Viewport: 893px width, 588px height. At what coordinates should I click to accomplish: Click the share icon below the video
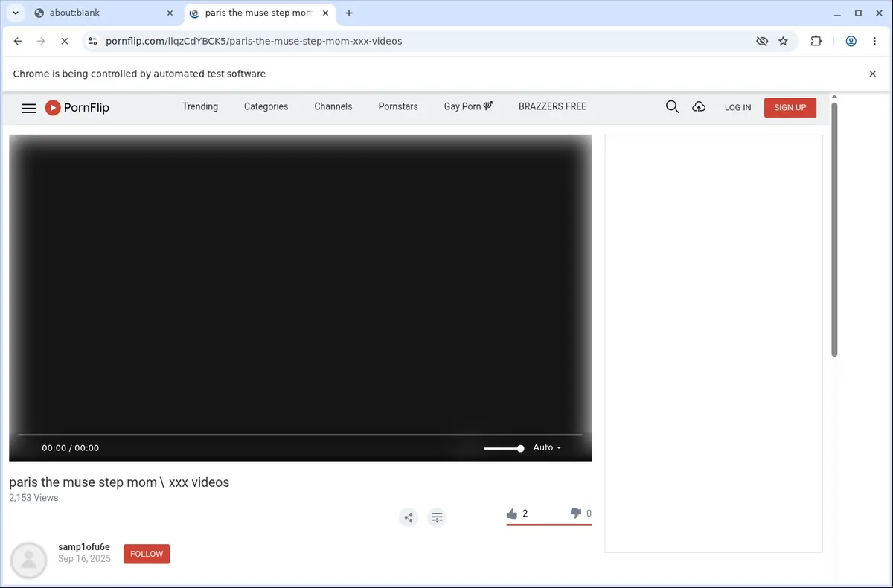point(409,517)
